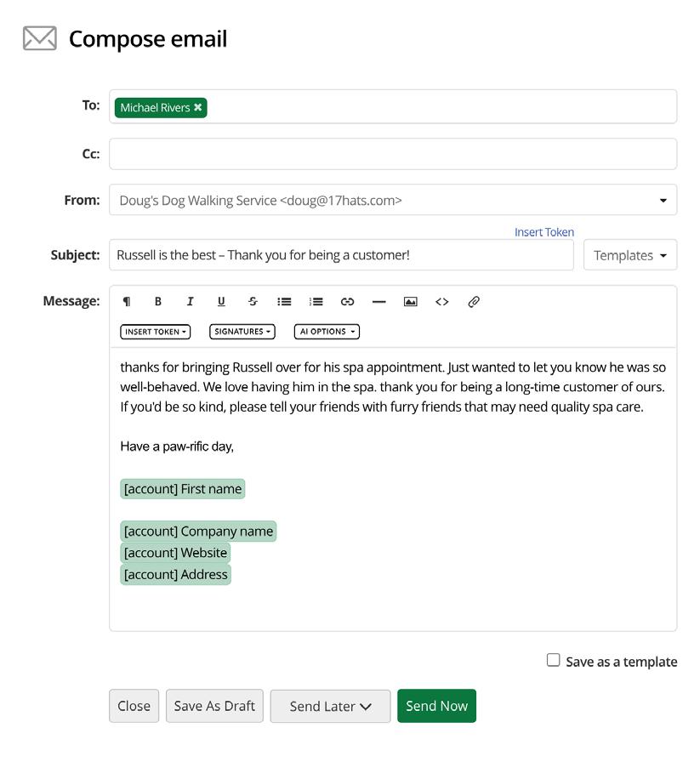Remove recipient Michael Rivers
Image resolution: width=700 pixels, height=762 pixels.
(x=198, y=108)
